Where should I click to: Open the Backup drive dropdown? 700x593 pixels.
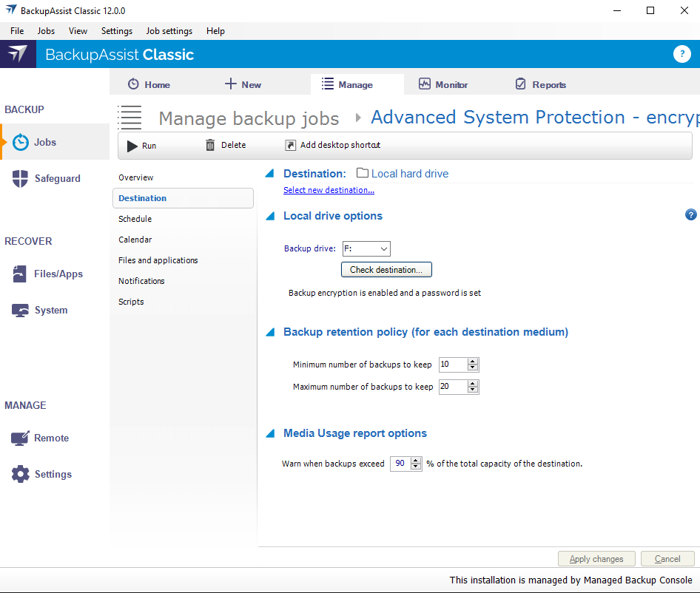click(x=366, y=248)
